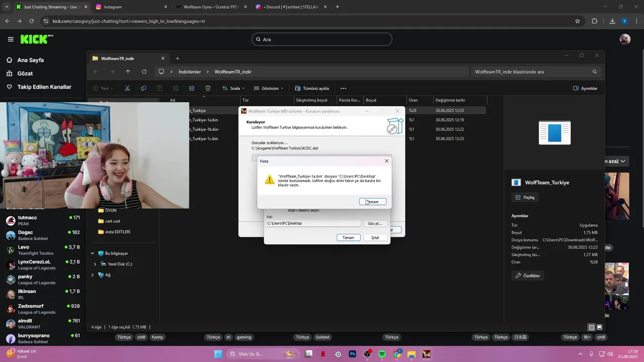Refresh the Explorer folder view
Viewport: 644px width, 362px height.
[144, 71]
